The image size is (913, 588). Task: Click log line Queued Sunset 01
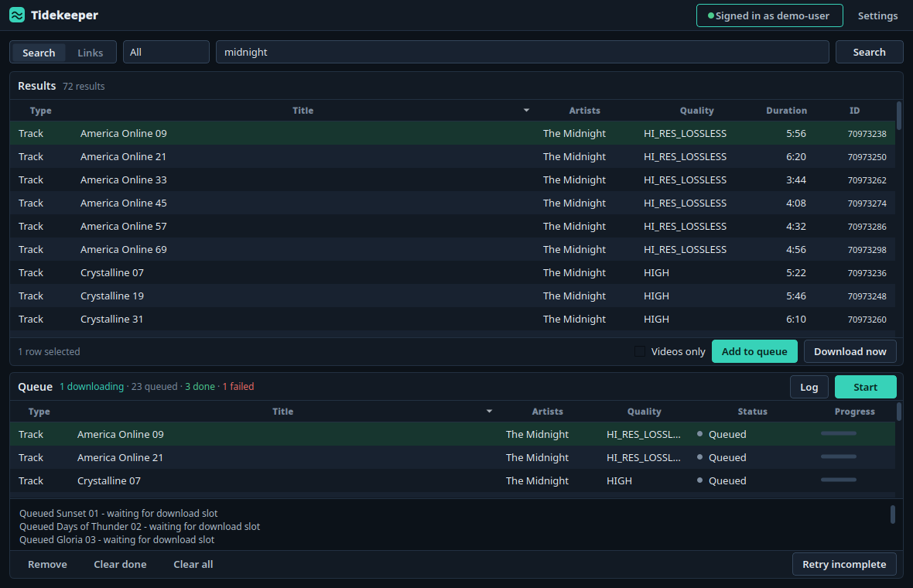[x=118, y=514]
